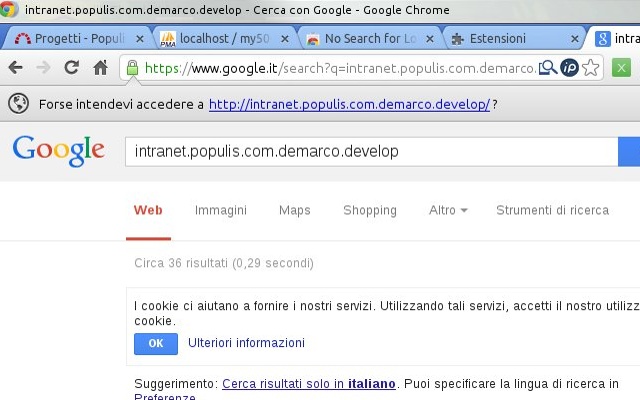Viewport: 640px width, 400px height.
Task: Switch to the localhost / my50 tab
Action: pos(224,39)
